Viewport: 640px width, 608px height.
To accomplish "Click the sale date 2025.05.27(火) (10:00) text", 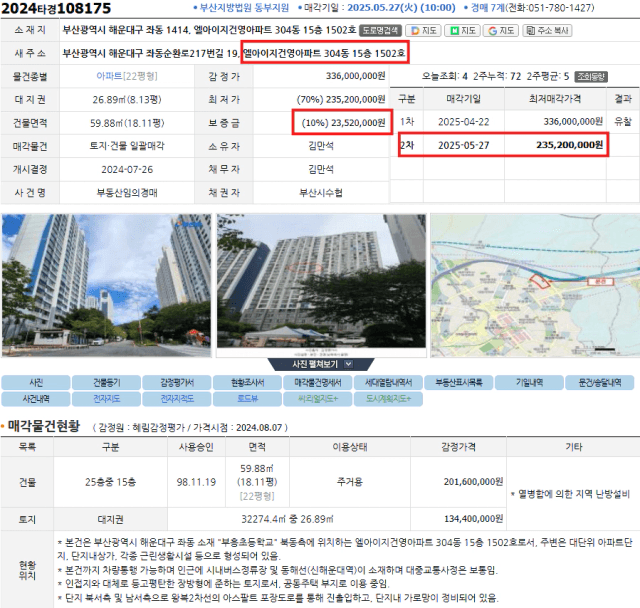I will [x=401, y=8].
